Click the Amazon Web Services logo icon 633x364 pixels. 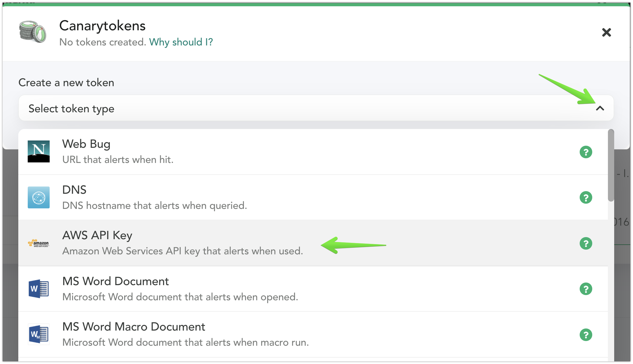tap(38, 243)
